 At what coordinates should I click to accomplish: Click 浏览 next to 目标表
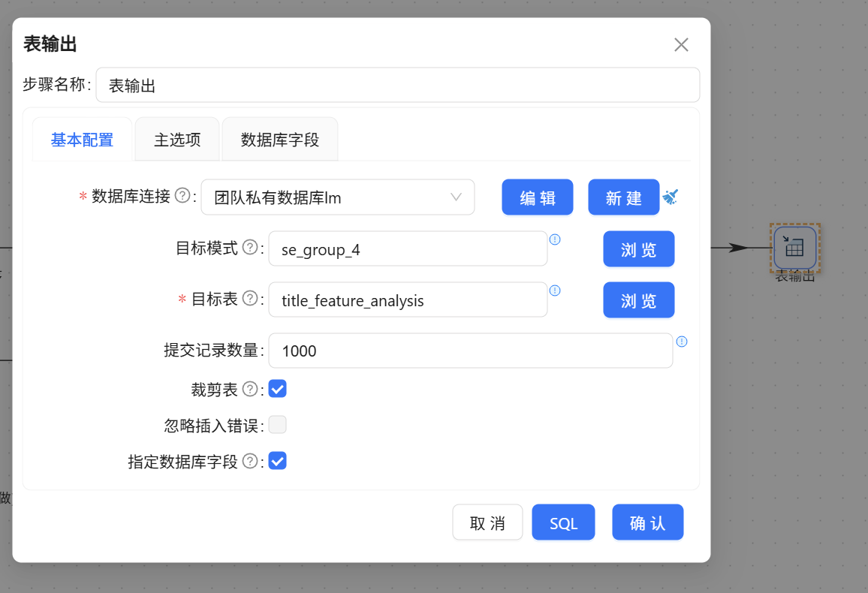(x=639, y=300)
